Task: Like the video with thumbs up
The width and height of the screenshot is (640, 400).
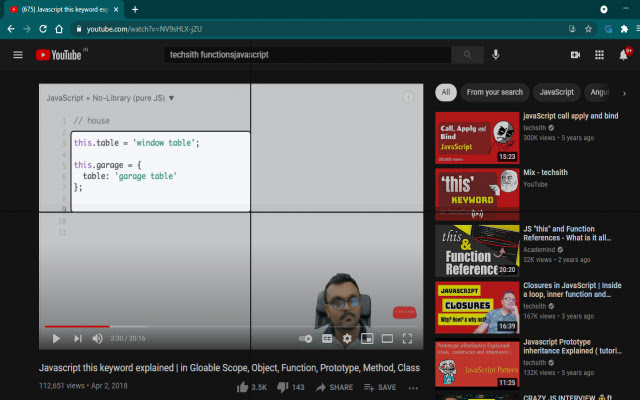Action: 243,387
